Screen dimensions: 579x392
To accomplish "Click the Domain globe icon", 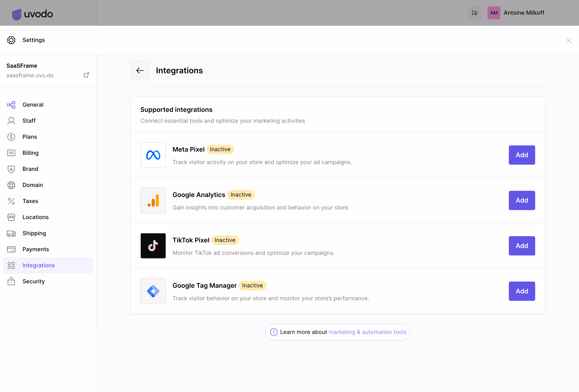I will [11, 185].
